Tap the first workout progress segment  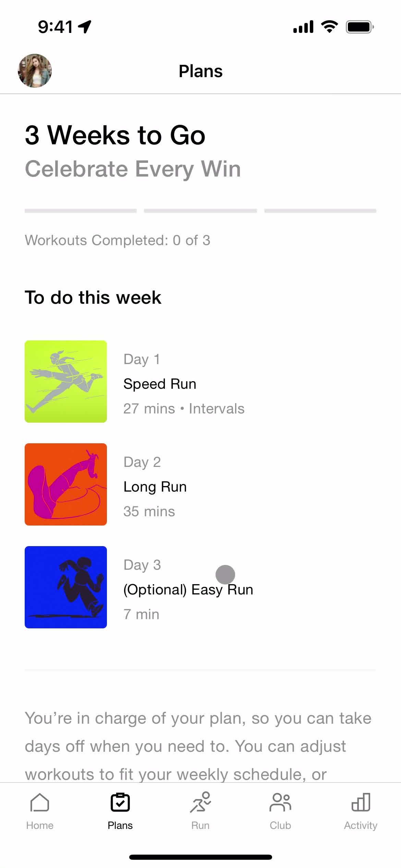coord(81,211)
